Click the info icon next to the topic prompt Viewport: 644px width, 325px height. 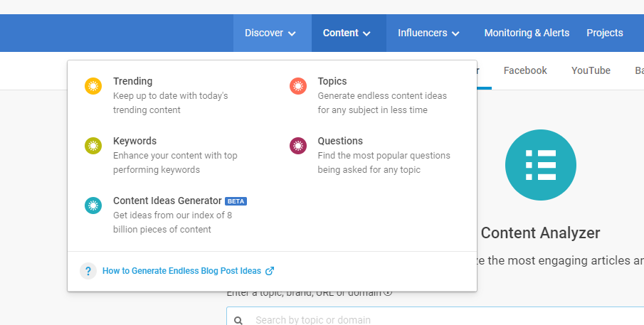388,292
